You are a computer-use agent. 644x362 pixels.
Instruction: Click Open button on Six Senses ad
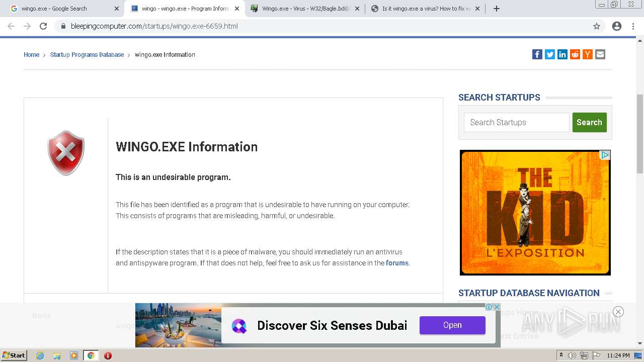[x=452, y=325]
